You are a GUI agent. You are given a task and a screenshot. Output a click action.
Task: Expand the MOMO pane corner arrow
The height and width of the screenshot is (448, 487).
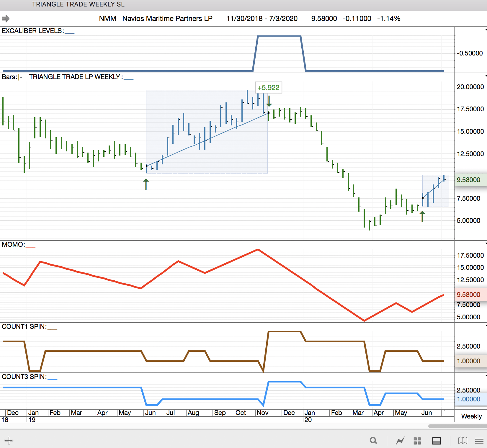point(486,243)
